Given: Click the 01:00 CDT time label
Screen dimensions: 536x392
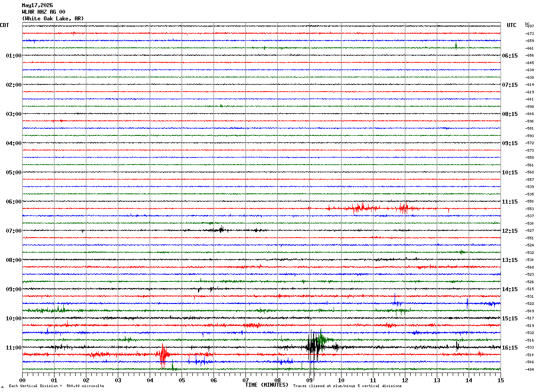Looking at the screenshot, I should (x=14, y=56).
